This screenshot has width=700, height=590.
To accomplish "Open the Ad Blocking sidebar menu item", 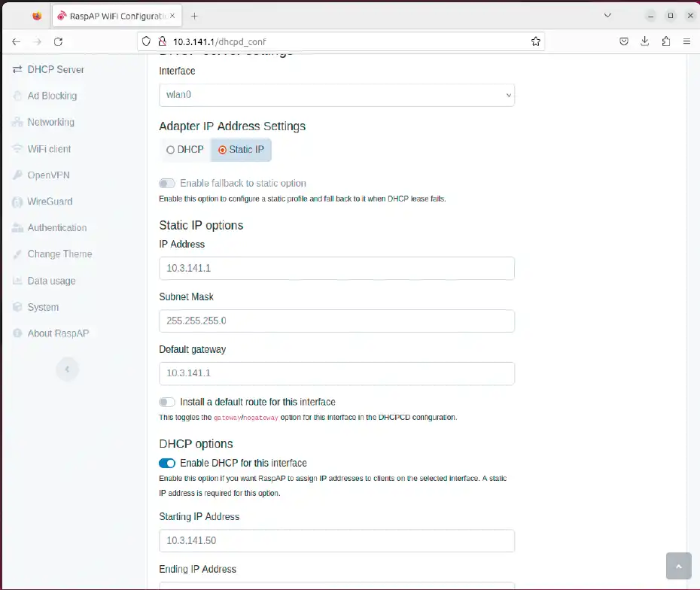I will pos(52,96).
